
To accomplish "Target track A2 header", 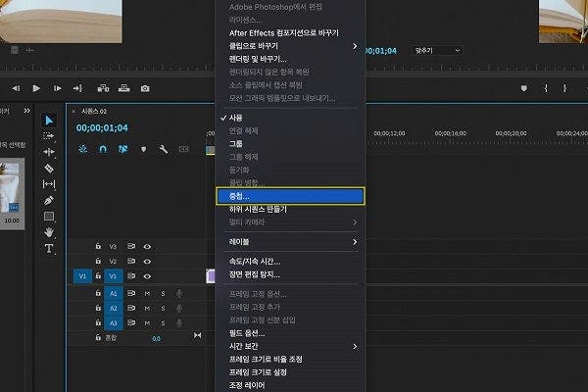I will pos(114,309).
